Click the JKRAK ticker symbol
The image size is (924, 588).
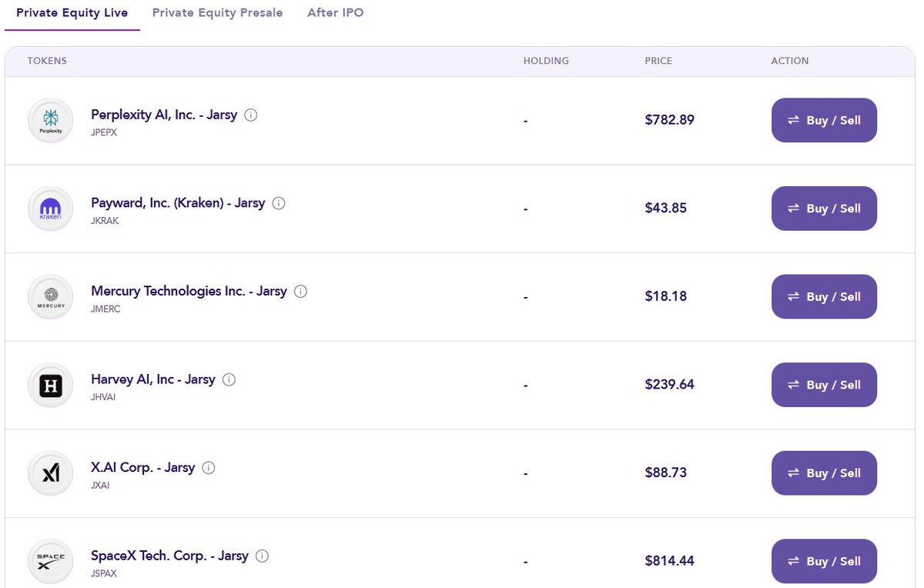click(105, 221)
